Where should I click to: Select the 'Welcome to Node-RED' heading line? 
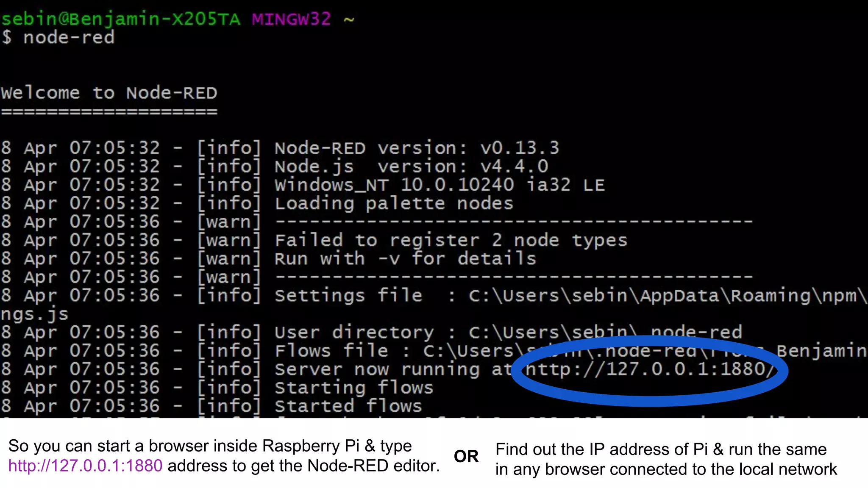point(108,93)
